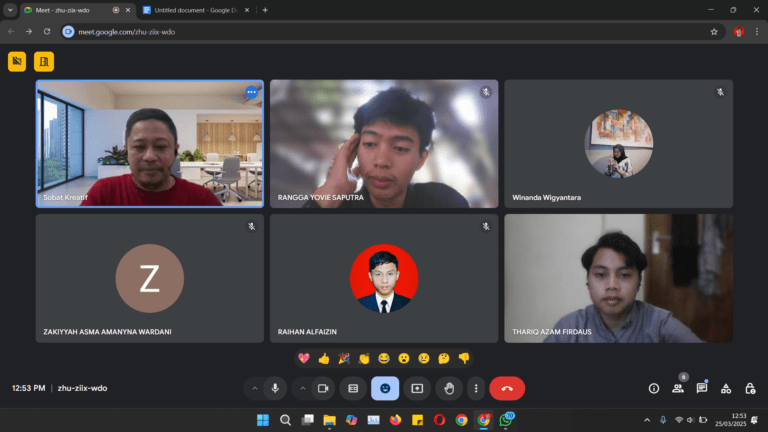
Task: Click muted mic icon on Winanda tile
Action: coord(720,92)
